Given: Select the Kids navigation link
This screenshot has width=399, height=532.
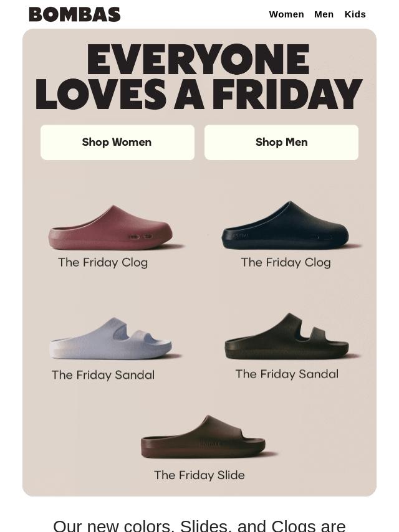Looking at the screenshot, I should [x=355, y=14].
